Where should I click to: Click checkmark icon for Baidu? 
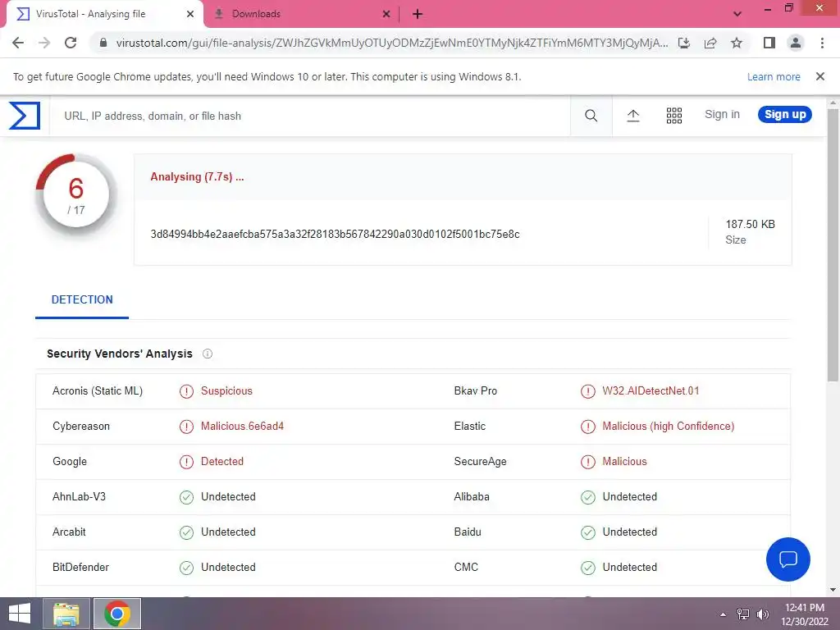click(x=587, y=532)
